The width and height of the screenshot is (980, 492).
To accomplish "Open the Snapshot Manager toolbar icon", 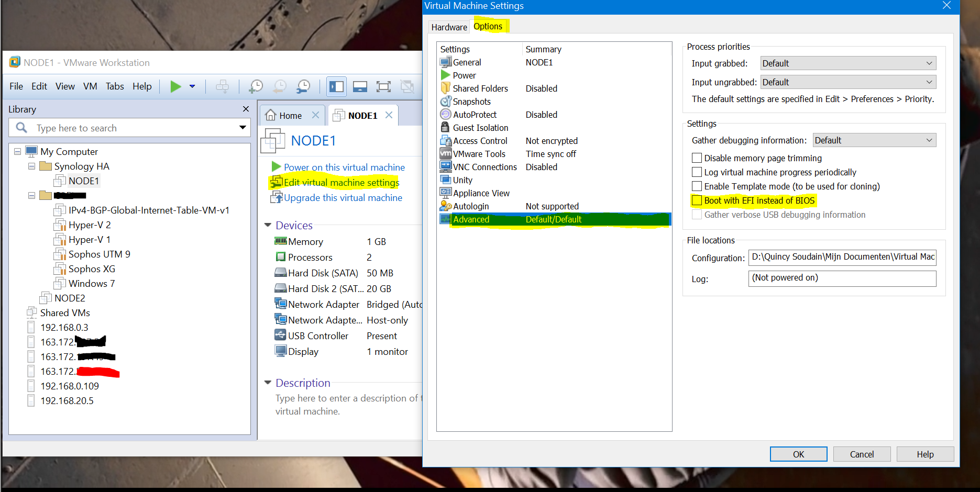I will click(303, 86).
